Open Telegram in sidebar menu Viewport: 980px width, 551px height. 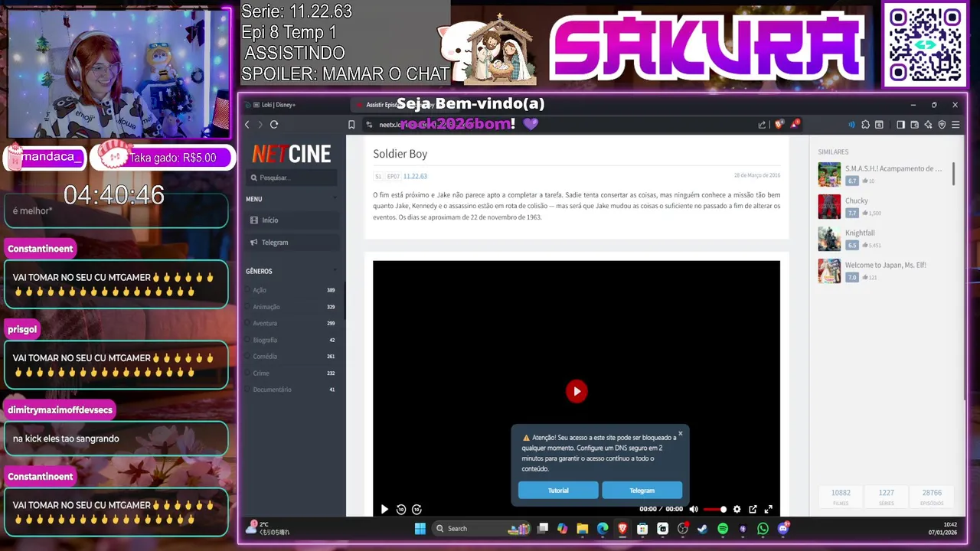click(x=292, y=243)
